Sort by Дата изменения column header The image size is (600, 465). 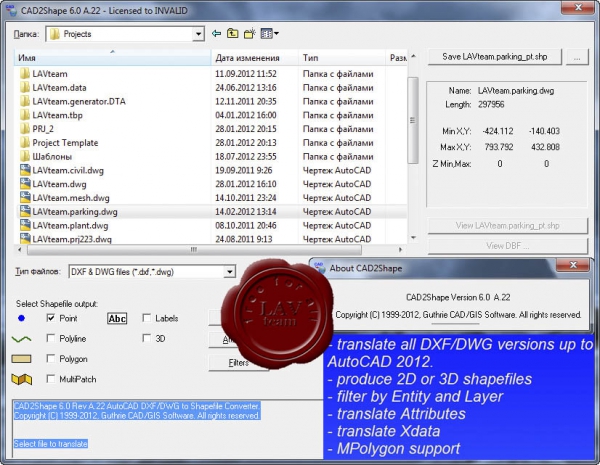point(255,58)
